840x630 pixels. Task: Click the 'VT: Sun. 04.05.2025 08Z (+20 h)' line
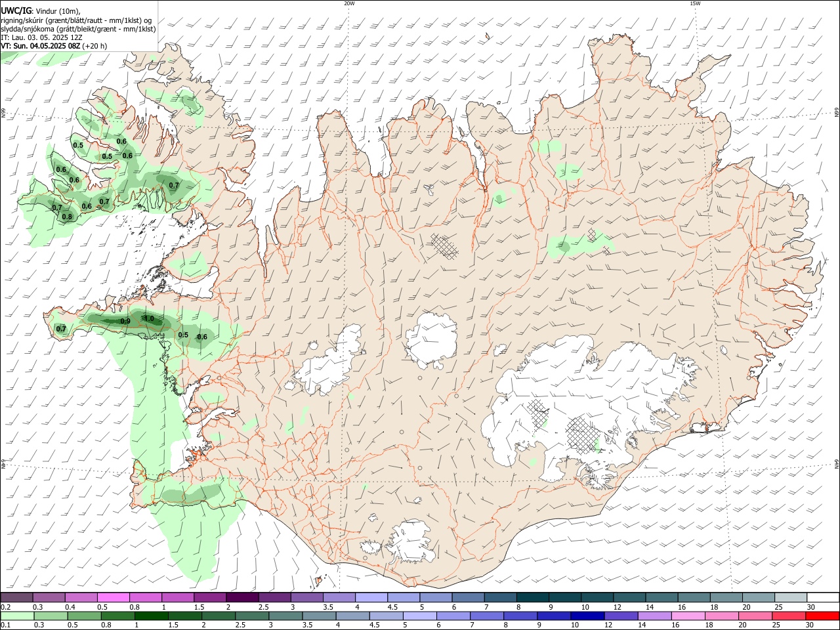click(x=54, y=46)
